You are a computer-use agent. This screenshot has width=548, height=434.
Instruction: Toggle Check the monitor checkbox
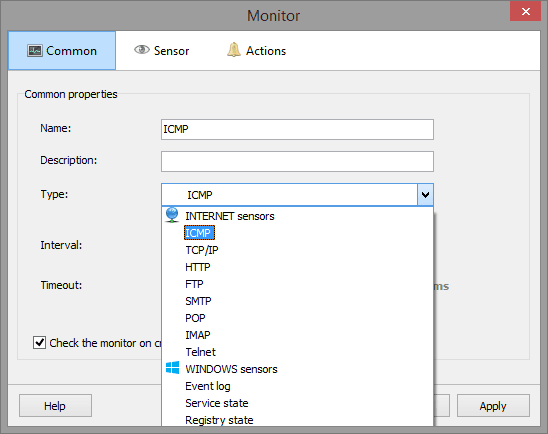(39, 342)
